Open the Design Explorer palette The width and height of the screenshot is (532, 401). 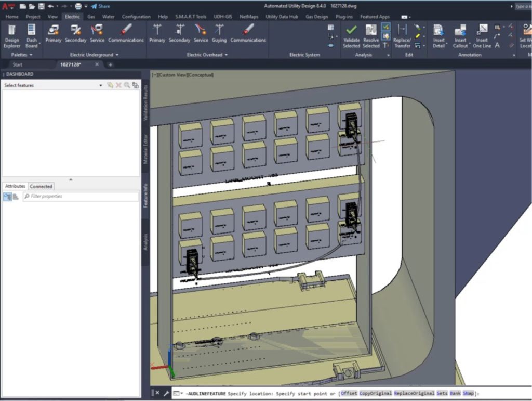coord(12,36)
